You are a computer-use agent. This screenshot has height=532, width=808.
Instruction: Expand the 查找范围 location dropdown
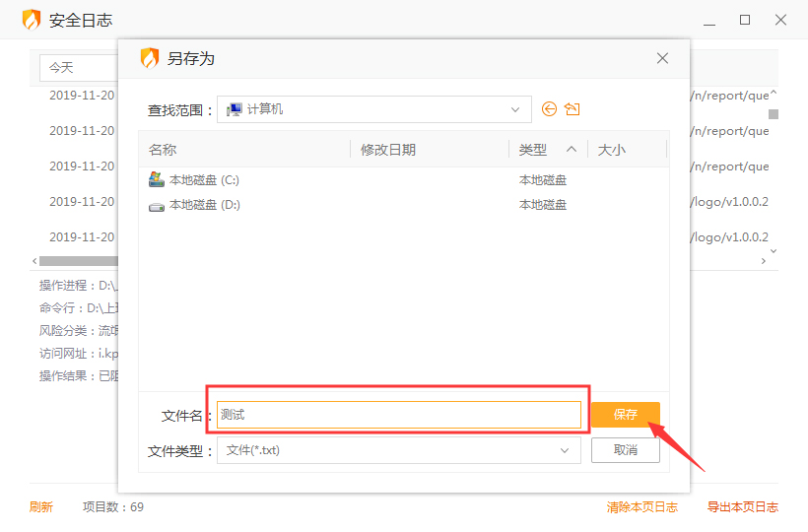[x=515, y=109]
